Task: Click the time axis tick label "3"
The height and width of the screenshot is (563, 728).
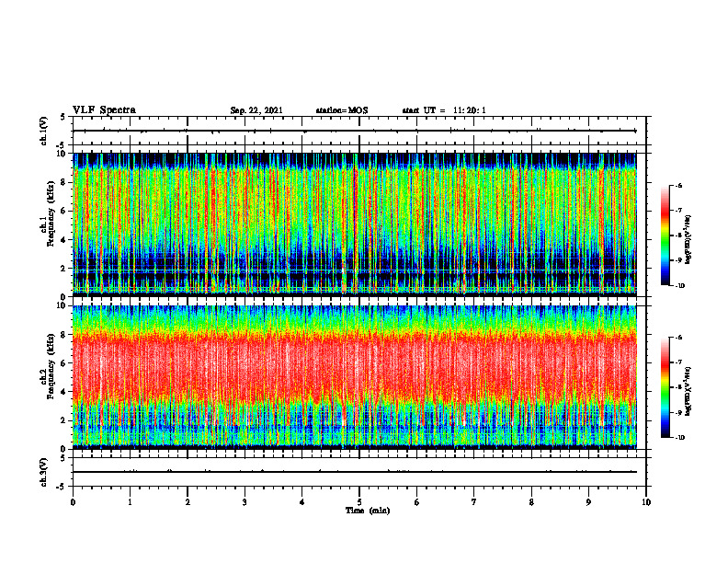Action: tap(245, 502)
